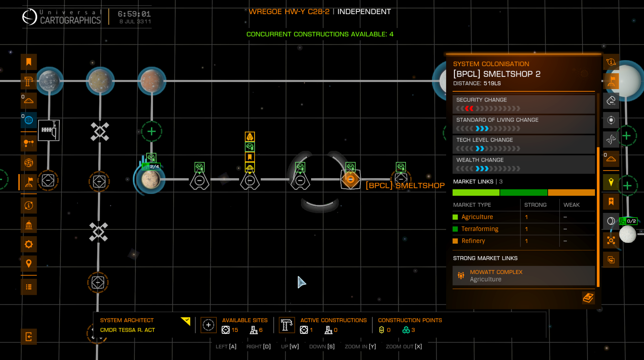
Task: Select the first empty orbital slot after the moon
Action: [199, 181]
